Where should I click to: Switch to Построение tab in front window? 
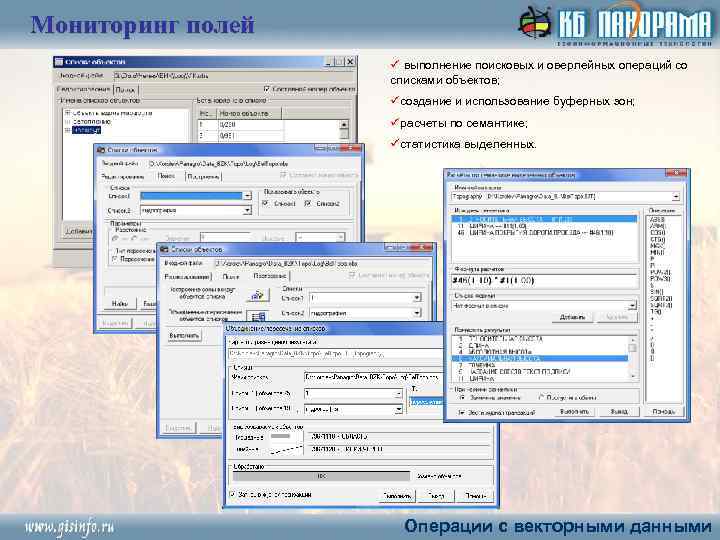(x=269, y=276)
